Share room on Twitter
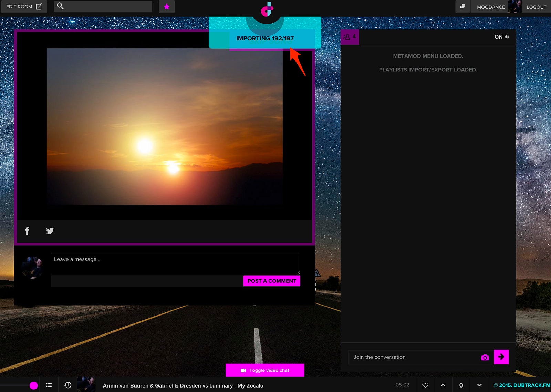Image resolution: width=551 pixels, height=392 pixels. 50,231
